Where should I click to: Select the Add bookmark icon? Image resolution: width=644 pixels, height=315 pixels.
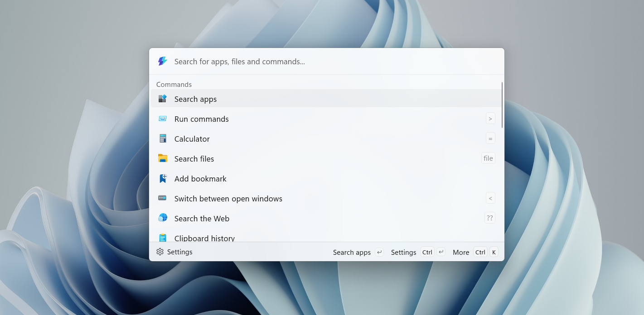163,178
